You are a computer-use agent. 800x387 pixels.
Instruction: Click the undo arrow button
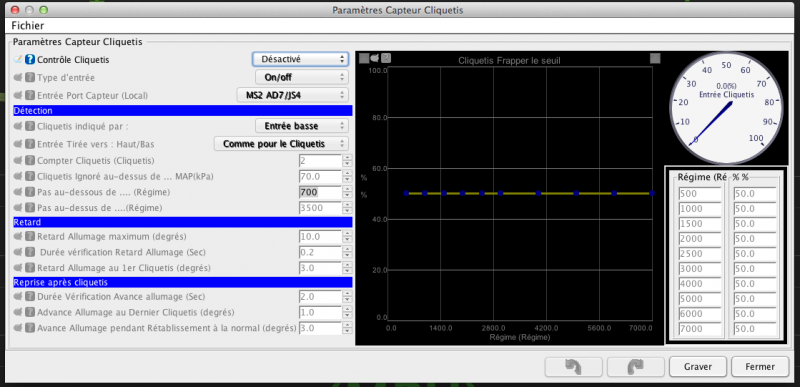(x=574, y=367)
